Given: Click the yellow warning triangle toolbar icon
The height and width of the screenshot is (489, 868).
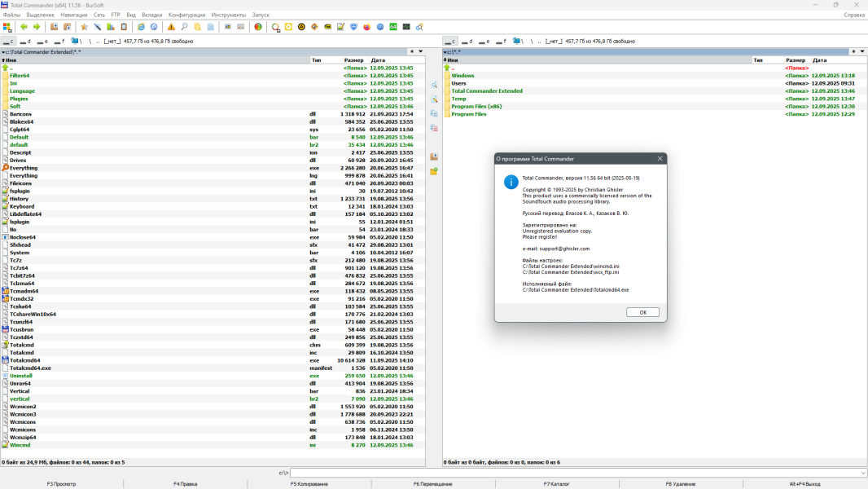Looking at the screenshot, I should [x=171, y=27].
